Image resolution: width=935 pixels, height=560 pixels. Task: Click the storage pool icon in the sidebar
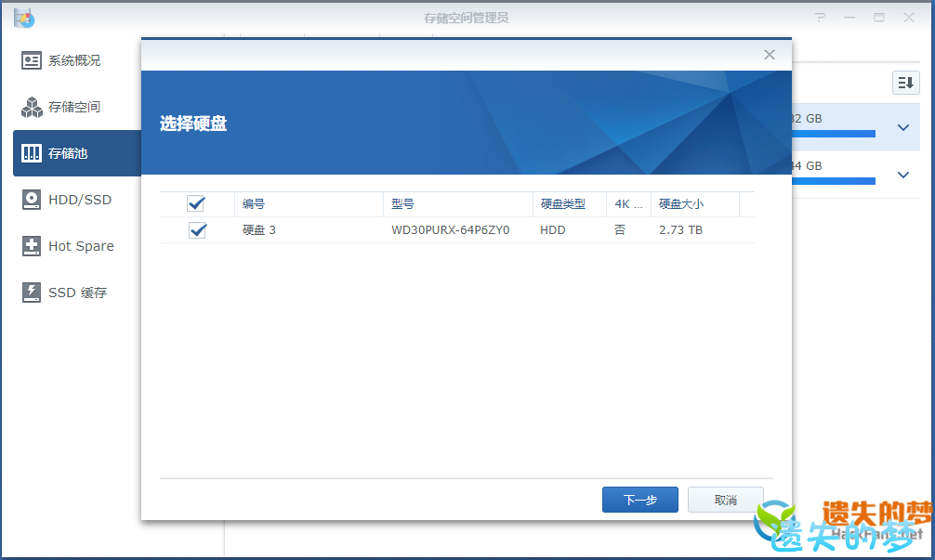pos(32,153)
